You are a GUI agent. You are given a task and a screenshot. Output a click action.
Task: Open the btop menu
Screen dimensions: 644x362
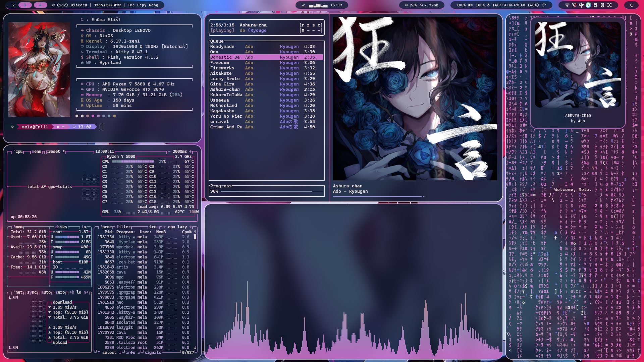37,152
